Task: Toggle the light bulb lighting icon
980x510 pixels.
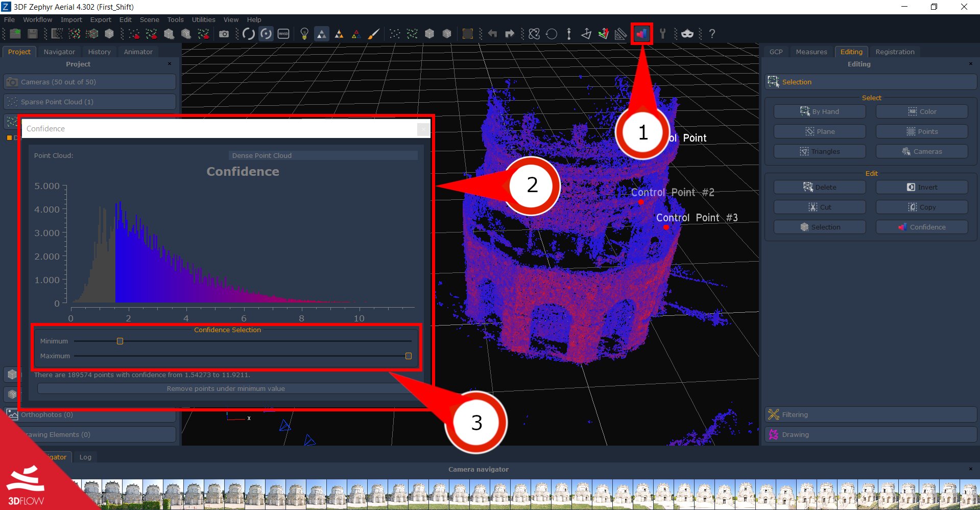Action: point(304,34)
